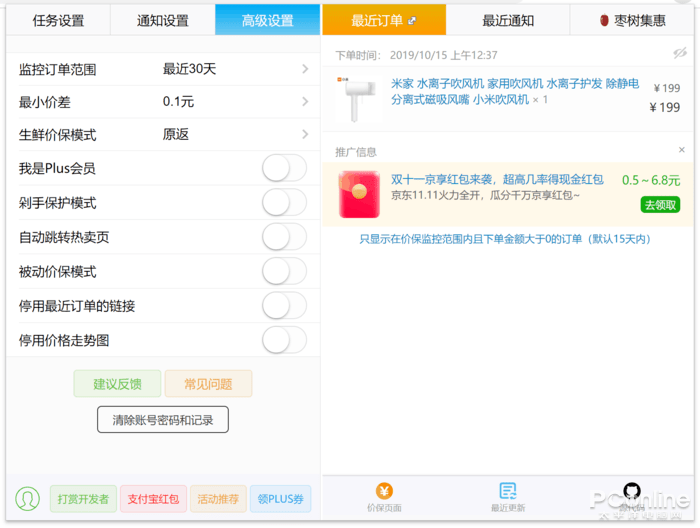The width and height of the screenshot is (700, 528).
Task: Open the 原返 mode value
Action: [x=175, y=134]
